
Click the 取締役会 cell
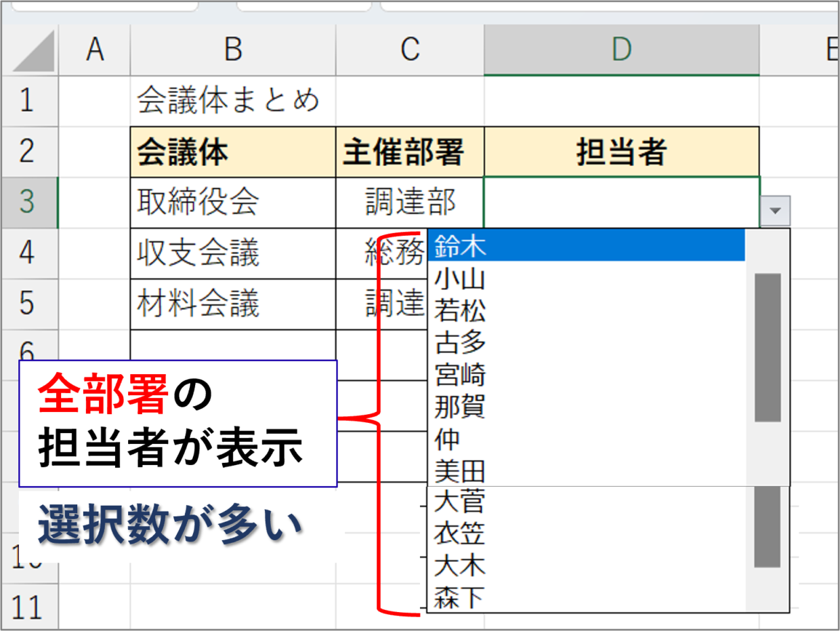pos(233,203)
